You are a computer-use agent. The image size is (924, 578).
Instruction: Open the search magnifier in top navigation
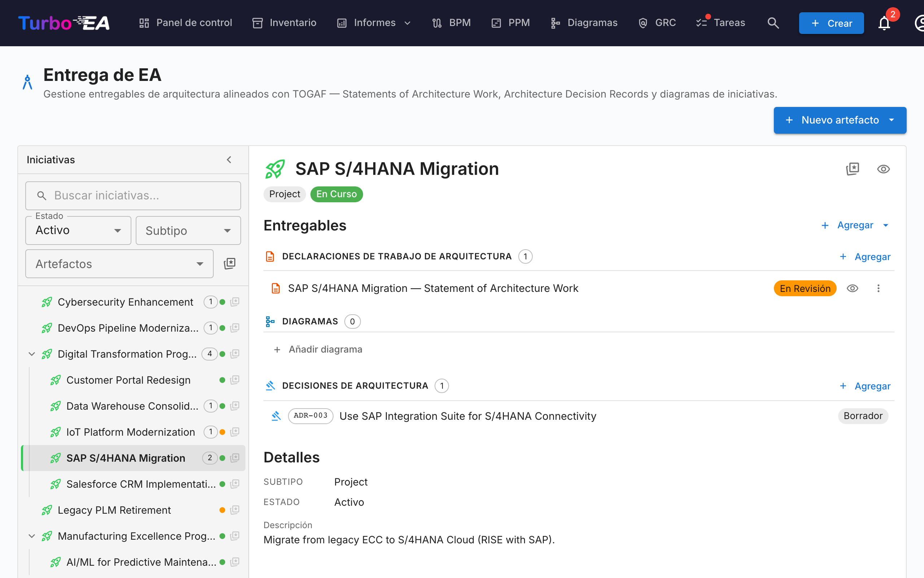pos(773,23)
